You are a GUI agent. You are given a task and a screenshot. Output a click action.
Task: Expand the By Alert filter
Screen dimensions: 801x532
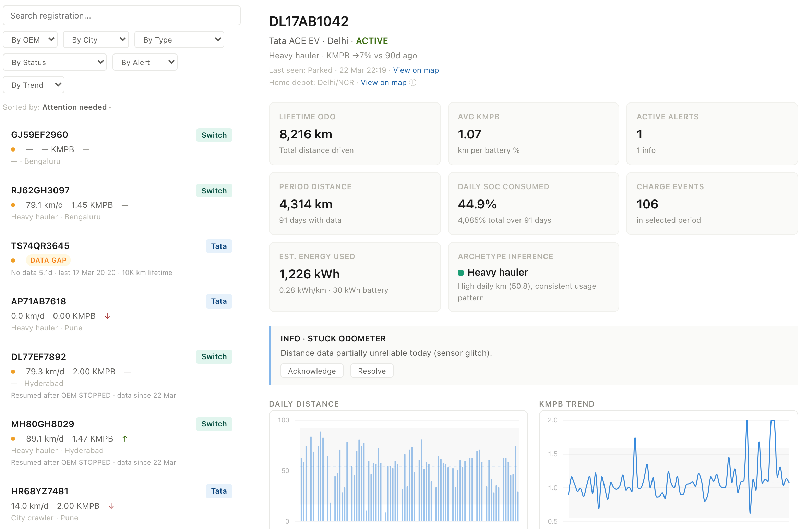pyautogui.click(x=145, y=62)
